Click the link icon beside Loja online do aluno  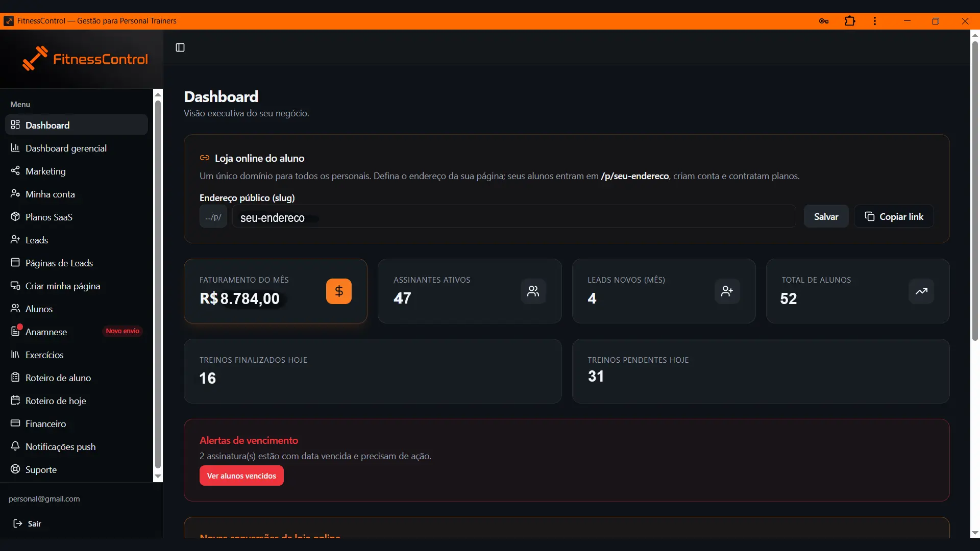(x=205, y=158)
